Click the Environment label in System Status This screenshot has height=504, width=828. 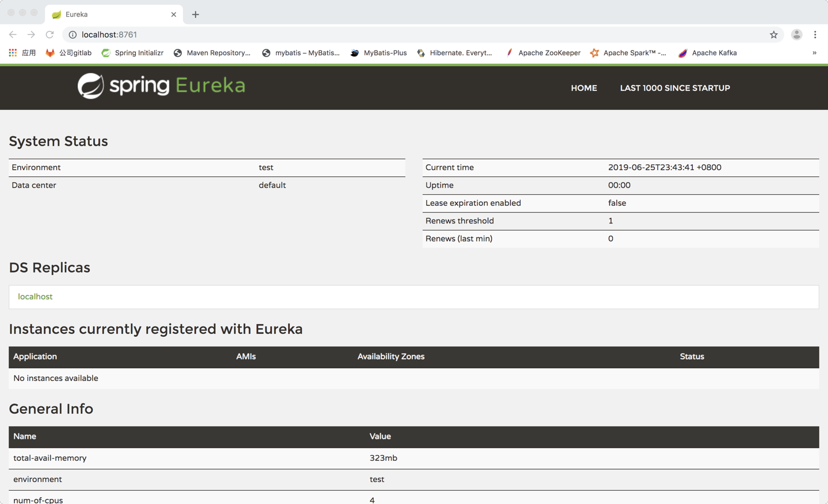tap(36, 167)
